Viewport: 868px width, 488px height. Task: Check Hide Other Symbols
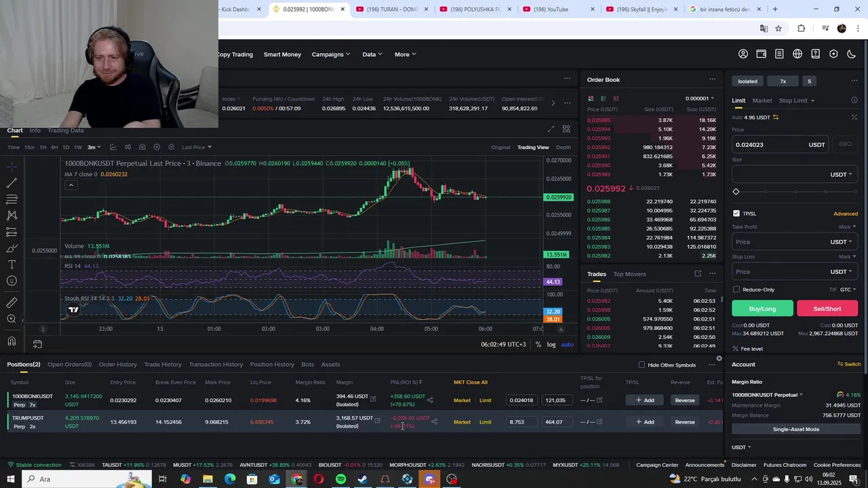pyautogui.click(x=642, y=365)
